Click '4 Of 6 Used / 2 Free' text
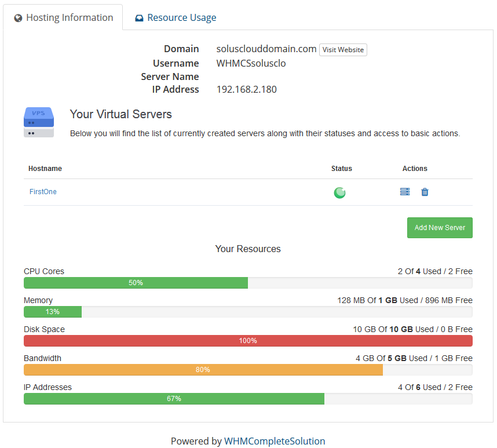 point(435,387)
